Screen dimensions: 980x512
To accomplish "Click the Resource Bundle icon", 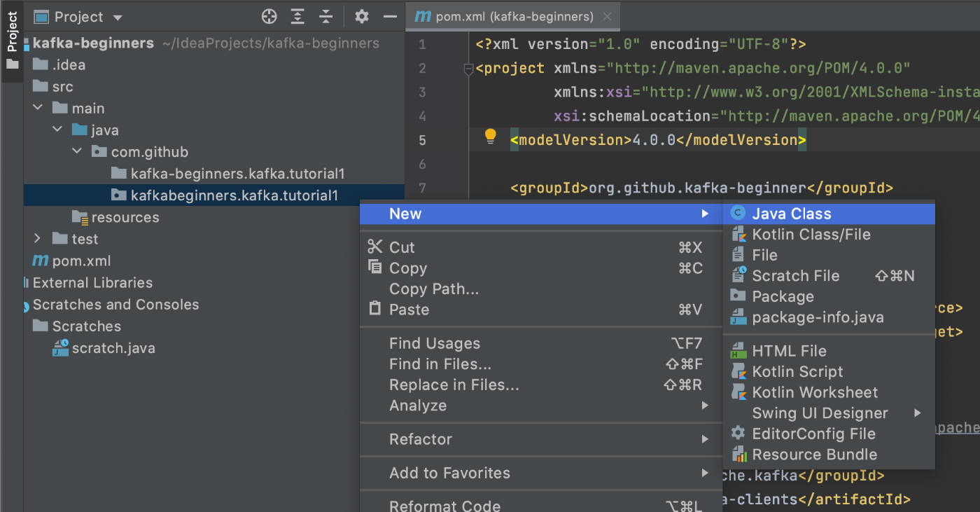I will tap(738, 455).
